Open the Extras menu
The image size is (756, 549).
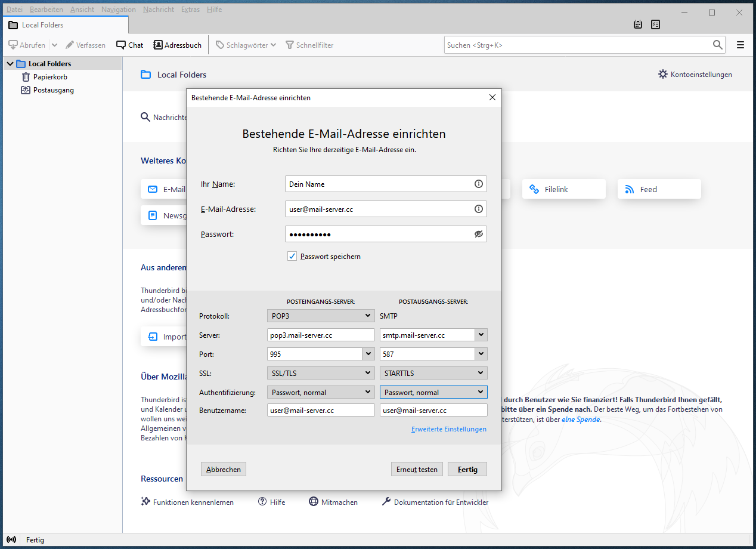coord(190,10)
